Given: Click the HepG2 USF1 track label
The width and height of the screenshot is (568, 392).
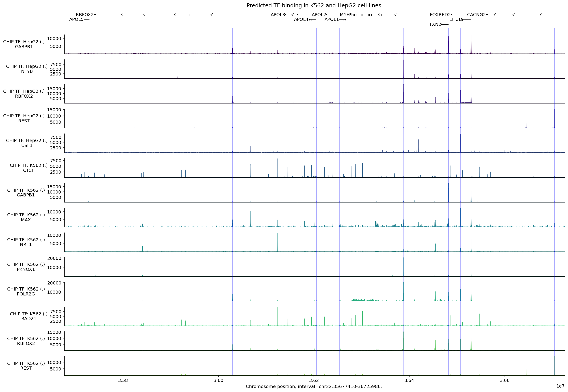Looking at the screenshot, I should tap(27, 143).
